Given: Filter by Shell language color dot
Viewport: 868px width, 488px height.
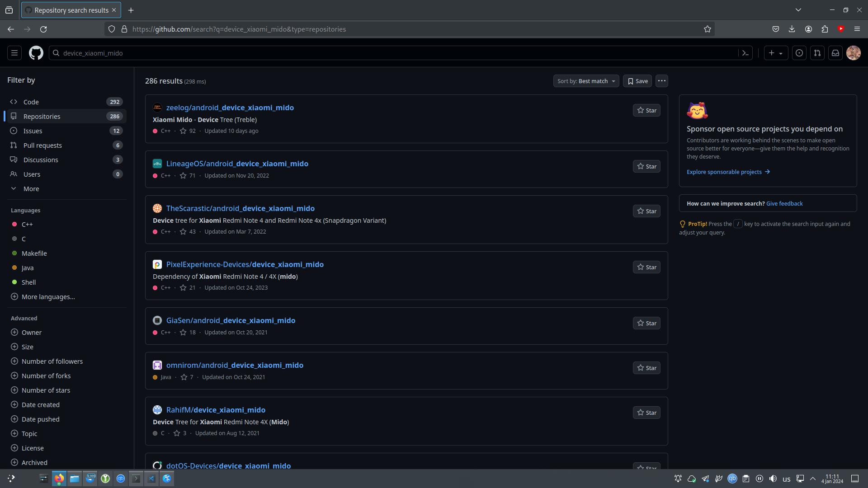Looking at the screenshot, I should coord(14,282).
